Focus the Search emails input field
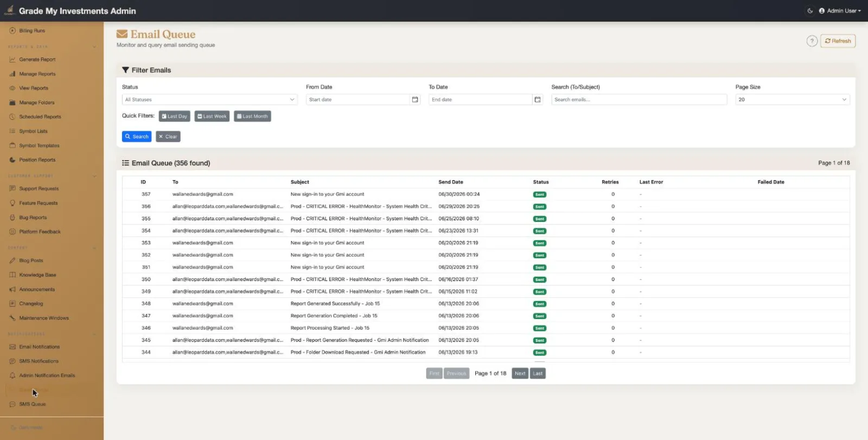Viewport: 868px width, 440px height. (639, 100)
